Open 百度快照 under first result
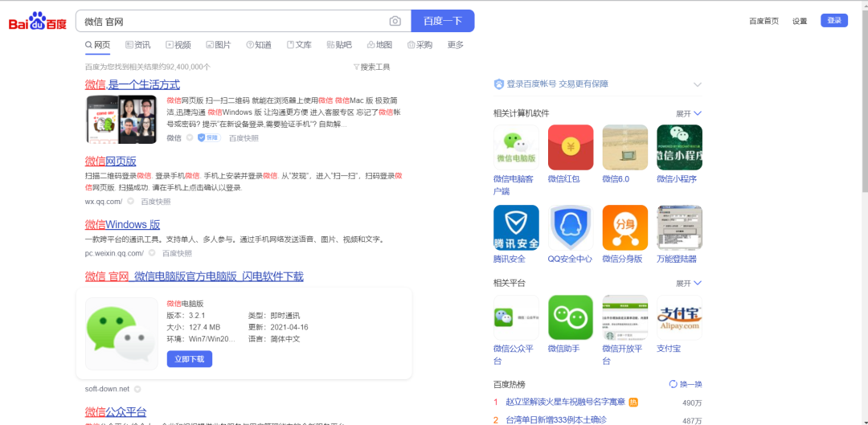The width and height of the screenshot is (868, 425). [x=244, y=138]
